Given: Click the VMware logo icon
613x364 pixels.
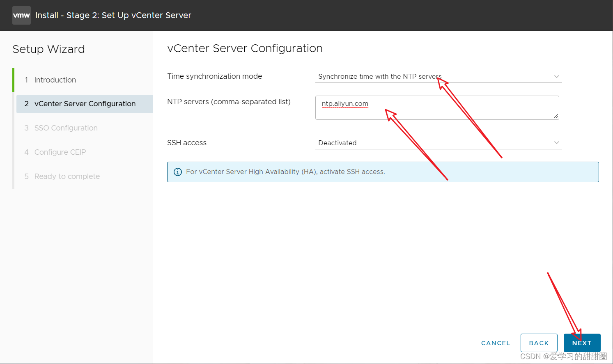Looking at the screenshot, I should click(21, 16).
